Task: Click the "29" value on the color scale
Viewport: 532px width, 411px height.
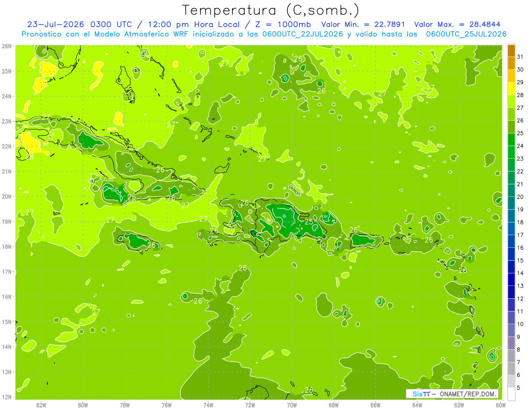Action: tap(520, 82)
